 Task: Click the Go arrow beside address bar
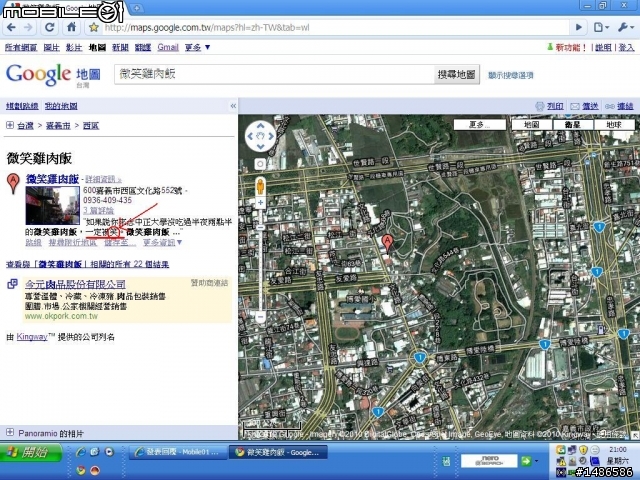tap(578, 28)
